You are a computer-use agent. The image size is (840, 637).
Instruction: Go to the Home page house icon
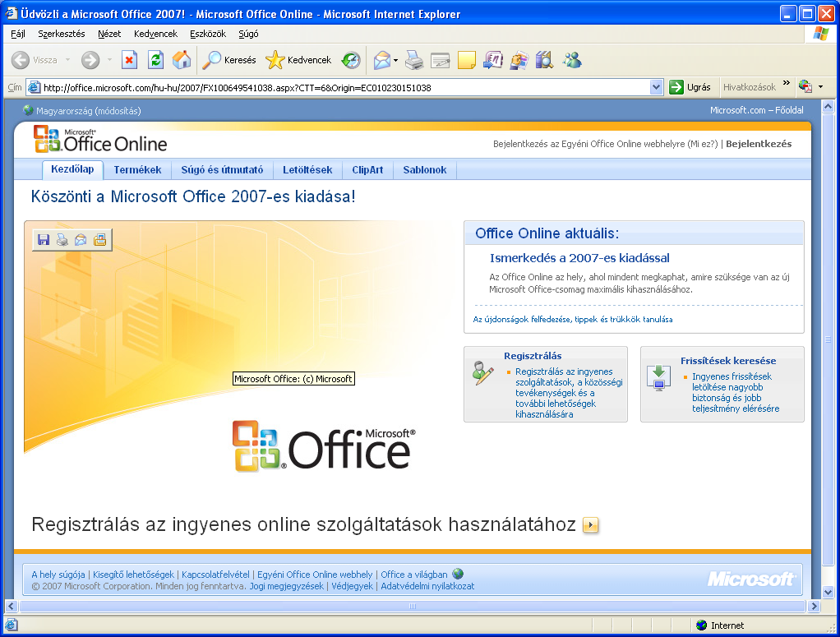pyautogui.click(x=182, y=60)
